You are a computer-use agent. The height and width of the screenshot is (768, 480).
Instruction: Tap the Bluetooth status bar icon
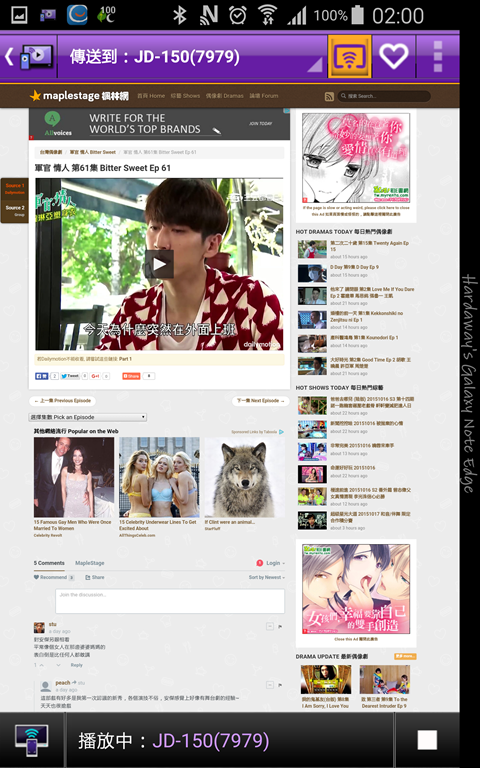179,15
